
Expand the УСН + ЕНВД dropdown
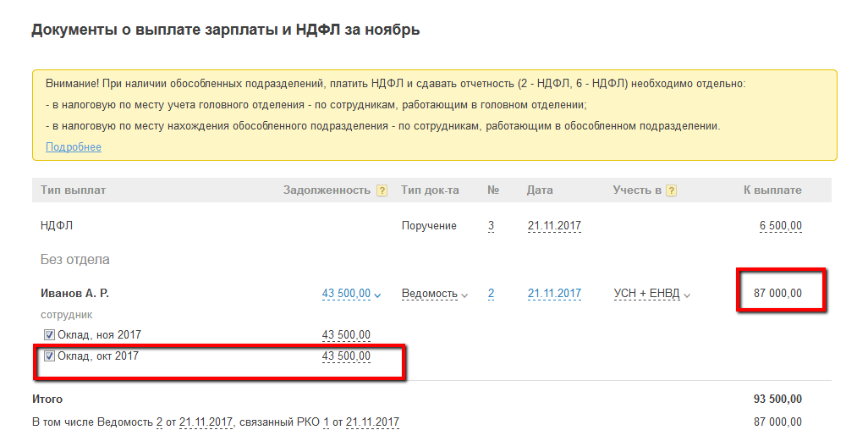(x=651, y=294)
